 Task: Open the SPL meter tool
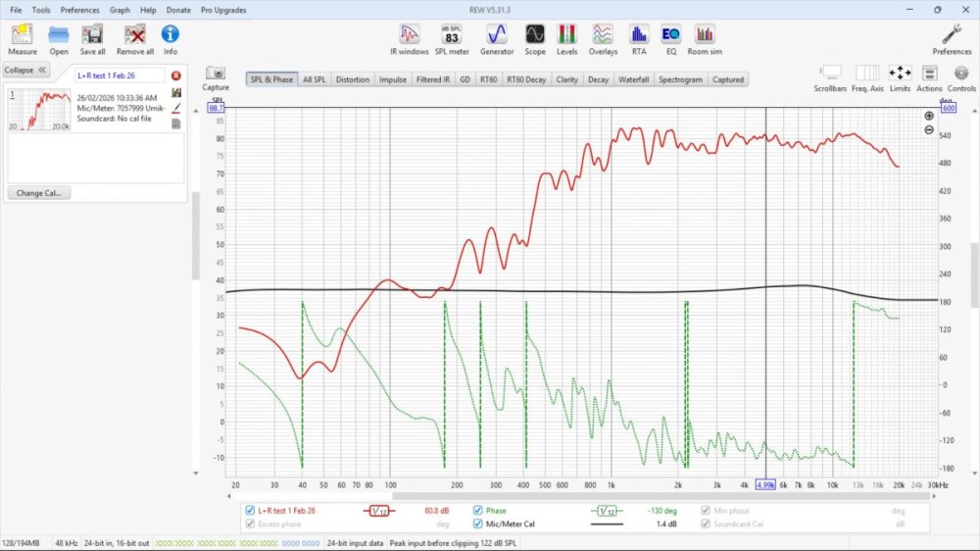point(452,37)
